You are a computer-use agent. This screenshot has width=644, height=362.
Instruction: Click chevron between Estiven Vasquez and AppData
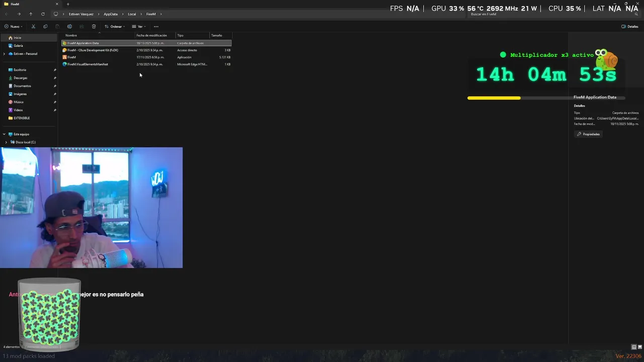[x=99, y=14]
